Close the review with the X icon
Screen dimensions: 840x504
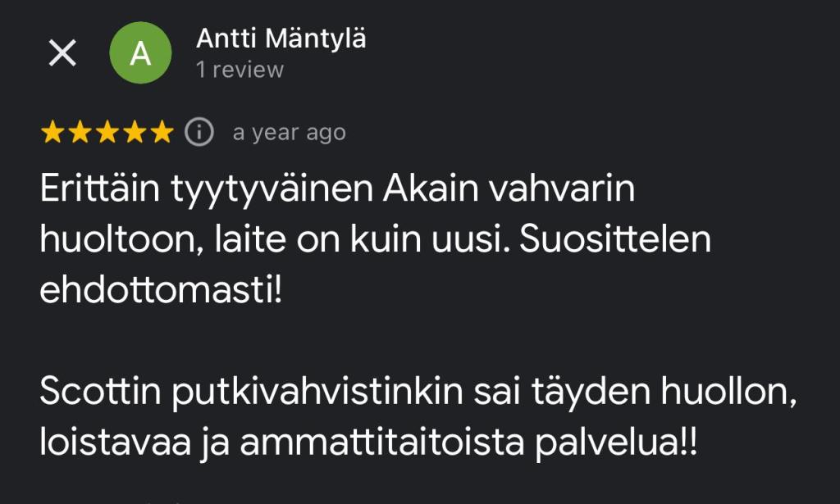pos(62,54)
